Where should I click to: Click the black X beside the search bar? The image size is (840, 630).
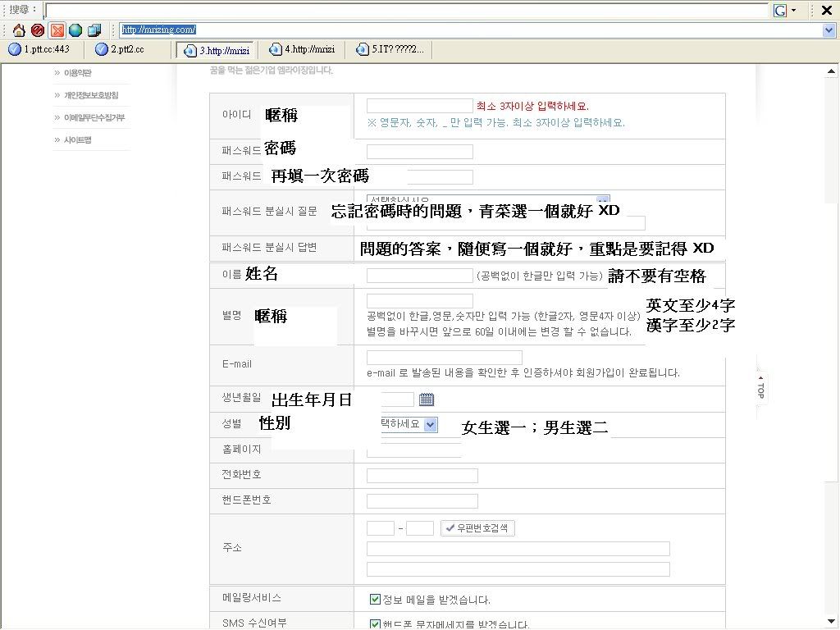[x=827, y=10]
